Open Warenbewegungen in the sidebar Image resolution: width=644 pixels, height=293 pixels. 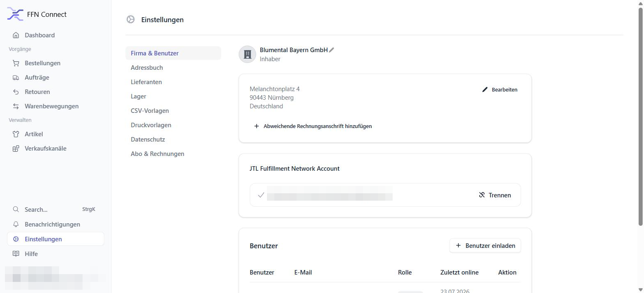(55, 106)
